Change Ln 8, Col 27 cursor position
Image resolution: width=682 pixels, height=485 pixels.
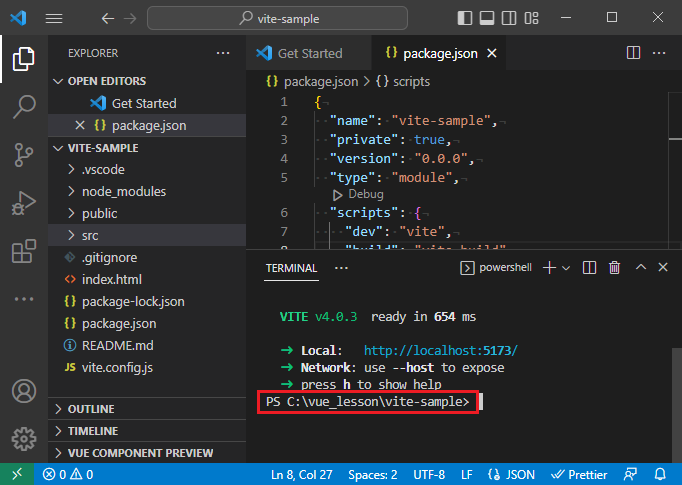(301, 474)
